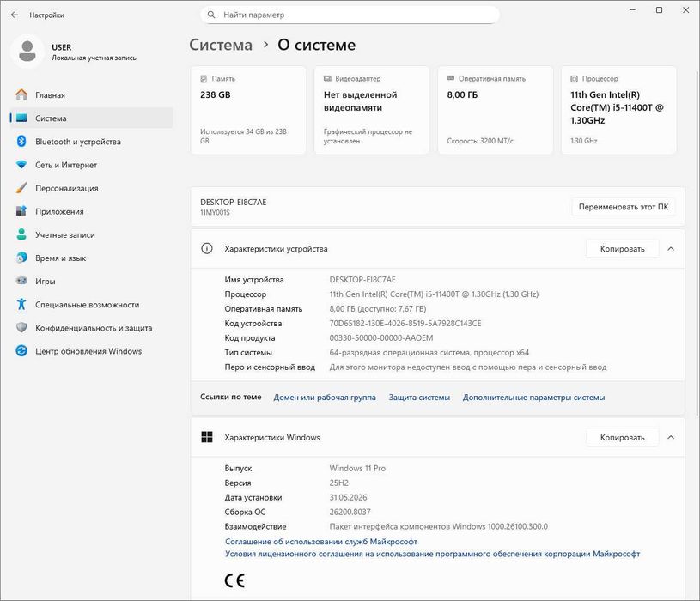The image size is (700, 601).
Task: Click the 8,00 ГБ Оперативная память card
Action: 495,110
